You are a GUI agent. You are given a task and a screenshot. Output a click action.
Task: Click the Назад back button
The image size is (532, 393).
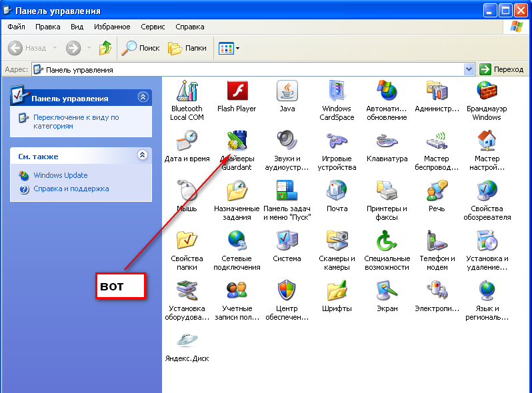pyautogui.click(x=27, y=48)
